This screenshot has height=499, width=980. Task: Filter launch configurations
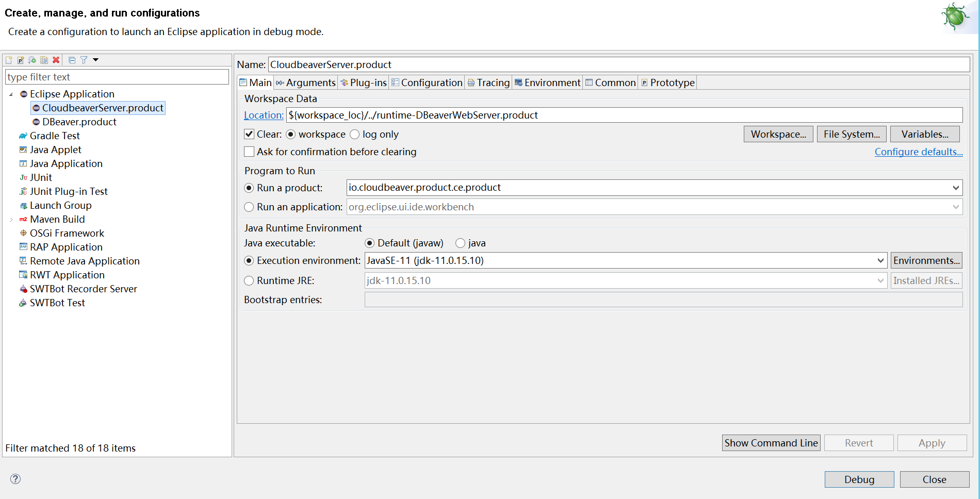coord(84,60)
